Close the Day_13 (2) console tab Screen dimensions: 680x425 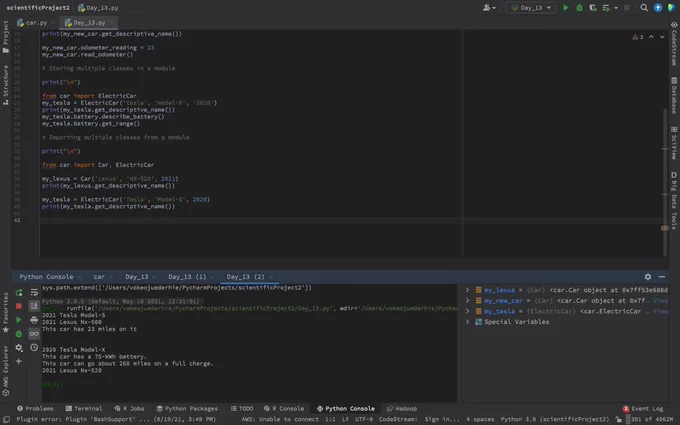pos(271,277)
